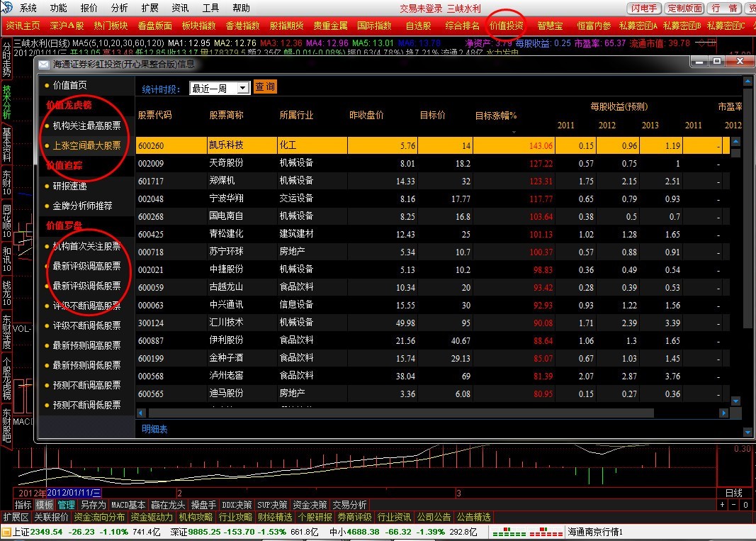Click table scroll-up arrow
The width and height of the screenshot is (756, 541).
click(x=735, y=142)
